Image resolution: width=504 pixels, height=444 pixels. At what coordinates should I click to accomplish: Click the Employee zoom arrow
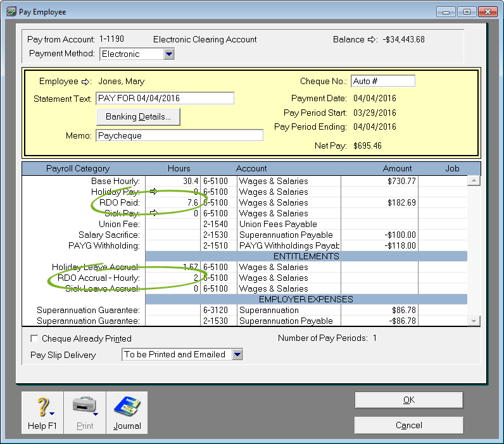(86, 82)
